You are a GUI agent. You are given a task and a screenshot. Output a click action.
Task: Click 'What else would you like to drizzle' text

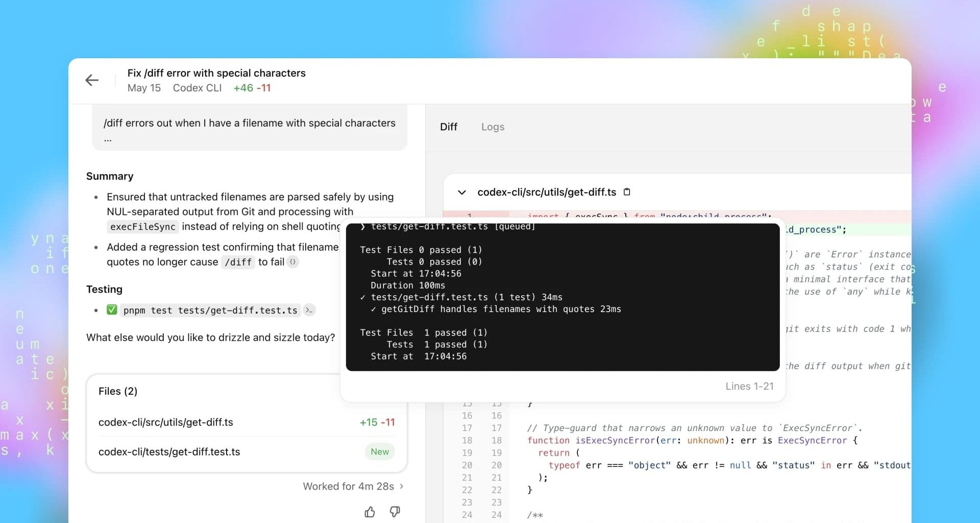point(211,338)
